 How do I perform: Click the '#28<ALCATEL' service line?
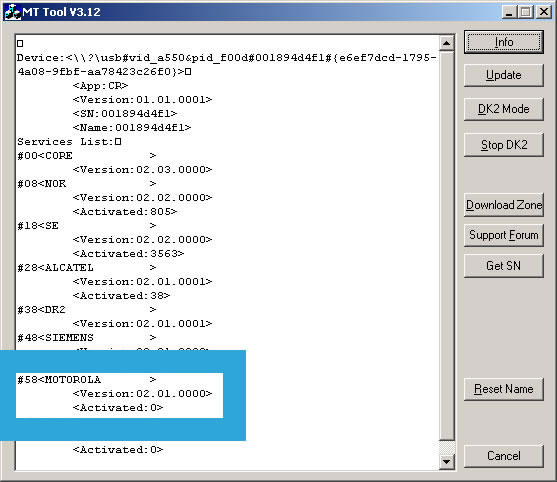click(87, 267)
